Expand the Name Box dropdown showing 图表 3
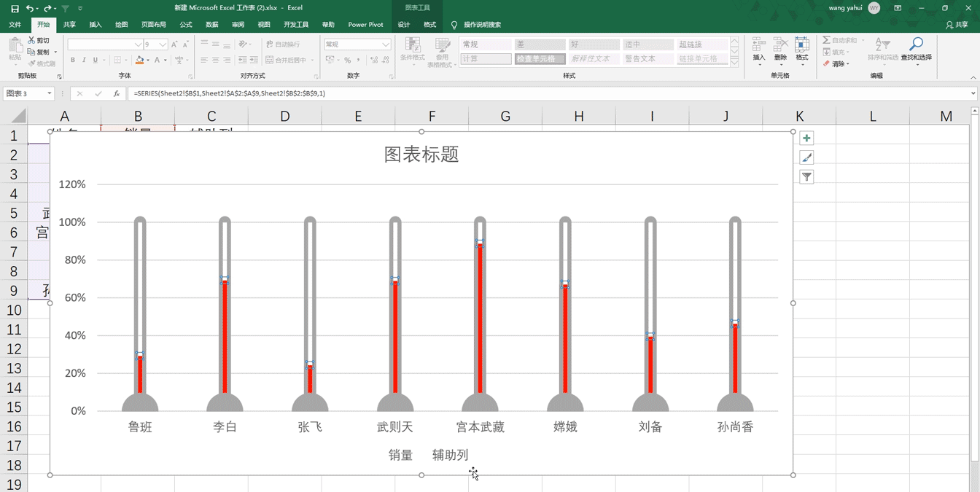Viewport: 980px width, 492px height. click(x=50, y=93)
